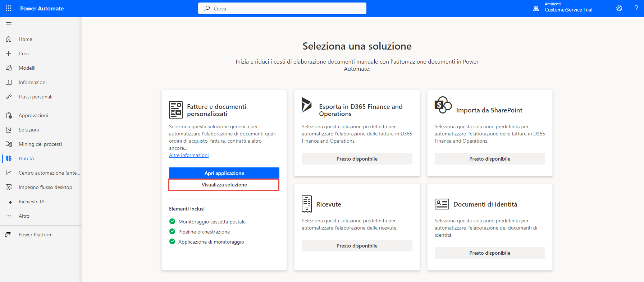Click the Modelli templates icon

(x=9, y=68)
